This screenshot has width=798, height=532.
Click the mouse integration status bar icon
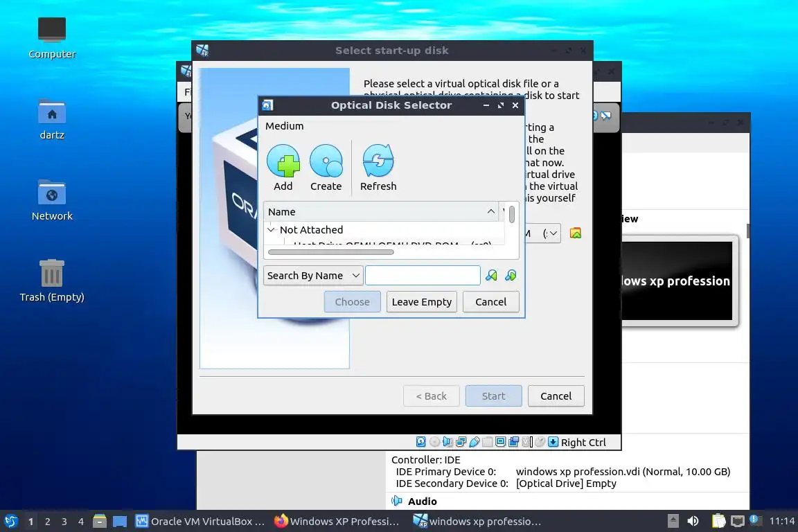pyautogui.click(x=540, y=442)
